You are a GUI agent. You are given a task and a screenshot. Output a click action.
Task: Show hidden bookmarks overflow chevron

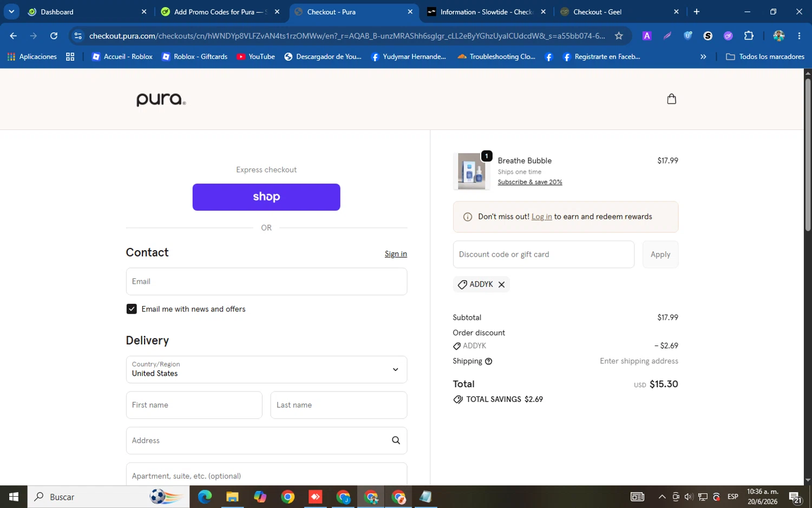pyautogui.click(x=703, y=56)
